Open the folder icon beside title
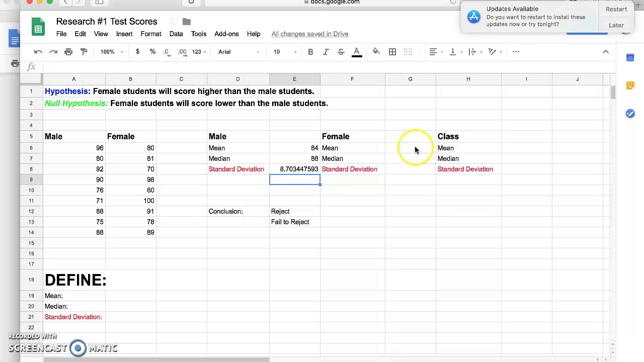 pos(187,22)
